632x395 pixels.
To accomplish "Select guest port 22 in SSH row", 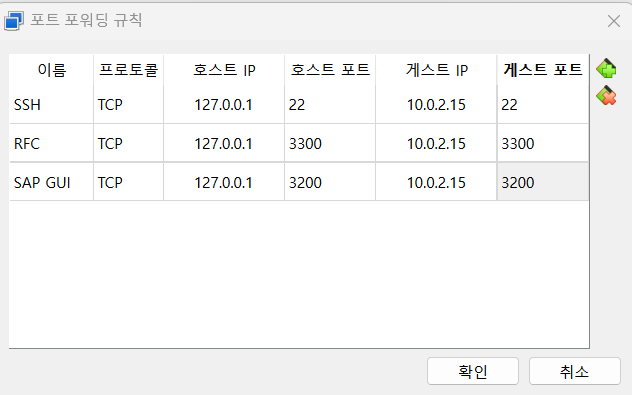I will pos(543,104).
